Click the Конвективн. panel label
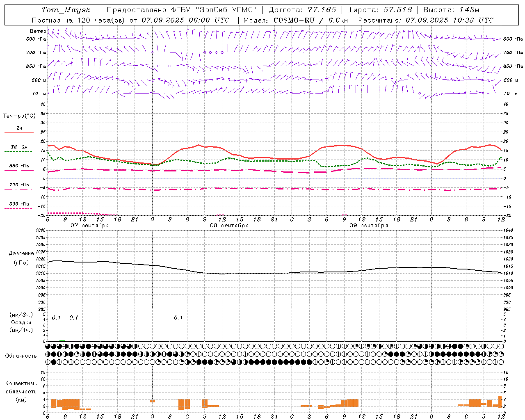 point(21,383)
